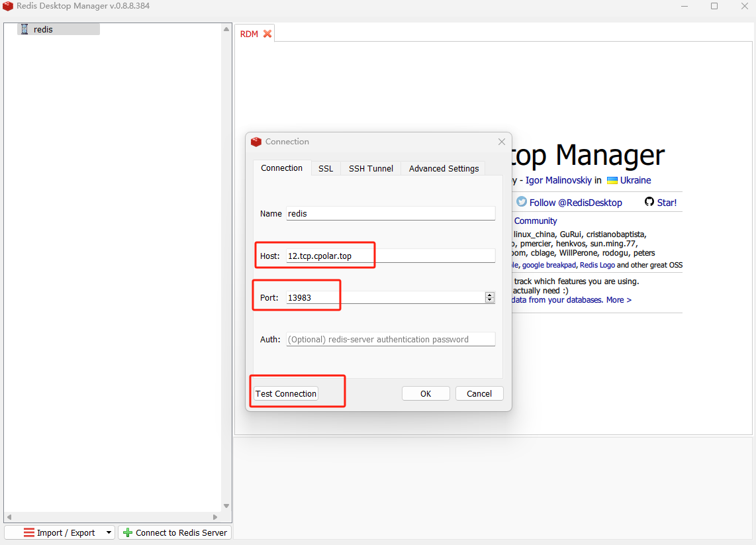This screenshot has height=545, width=756.
Task: Click into the Auth password field
Action: point(391,339)
